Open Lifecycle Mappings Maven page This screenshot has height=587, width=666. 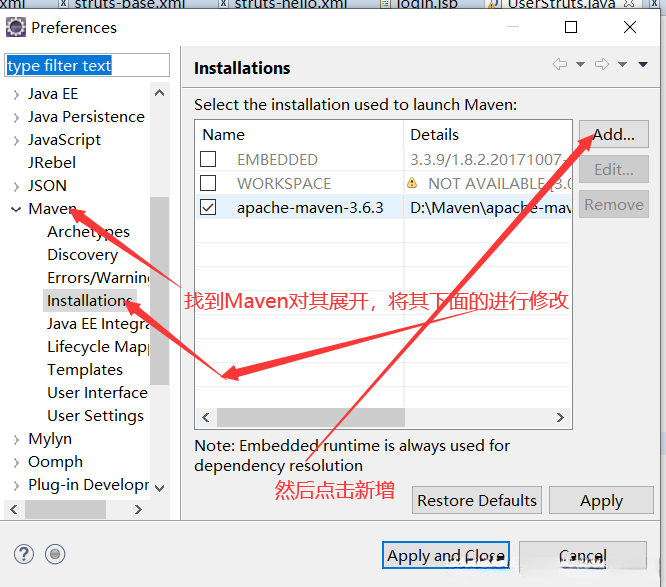pyautogui.click(x=98, y=347)
